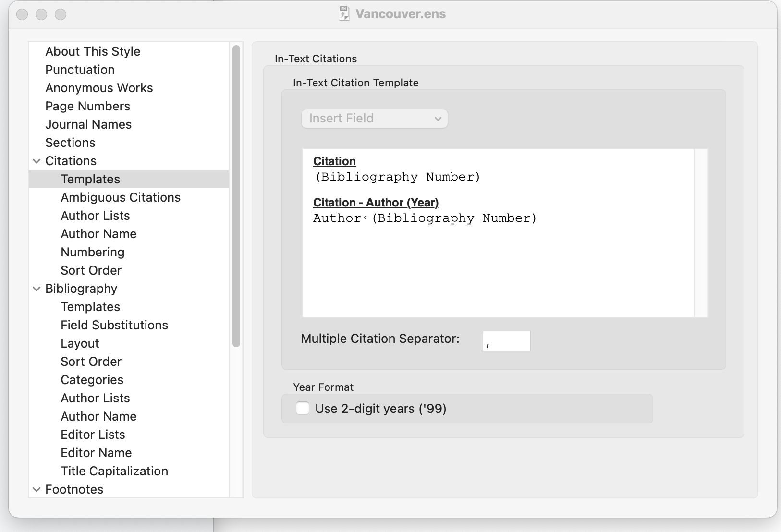781x532 pixels.
Task: Open Punctuation settings
Action: (80, 70)
